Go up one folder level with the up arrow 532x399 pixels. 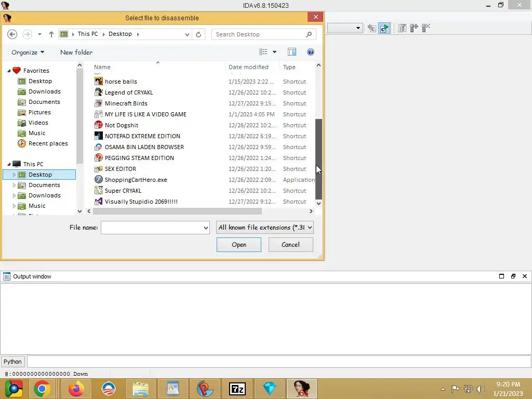pyautogui.click(x=51, y=34)
